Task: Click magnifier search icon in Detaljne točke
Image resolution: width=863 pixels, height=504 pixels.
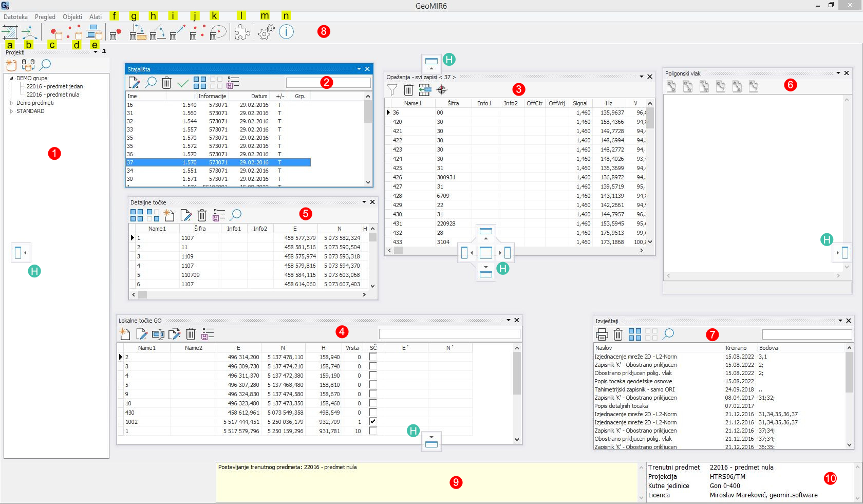Action: (236, 215)
